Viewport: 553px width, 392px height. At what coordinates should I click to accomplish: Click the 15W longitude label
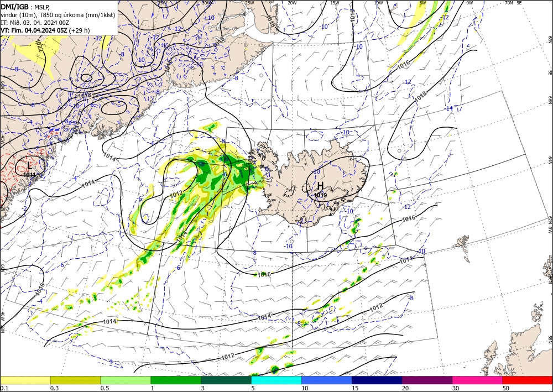(x=335, y=3)
